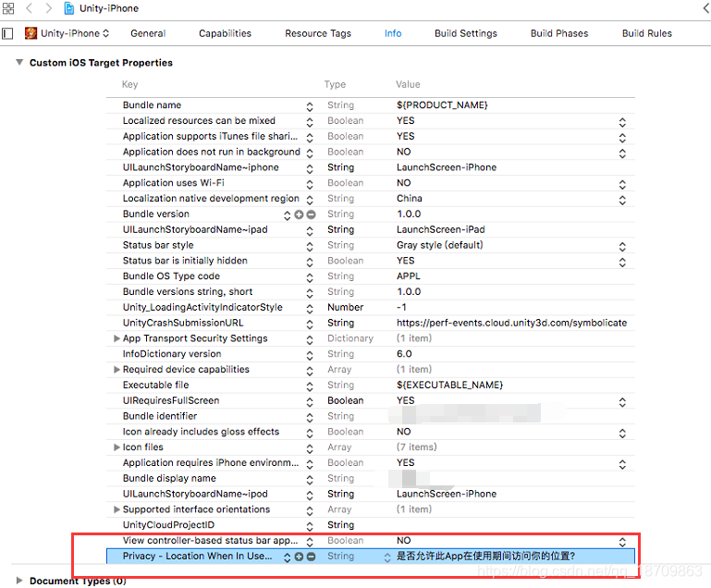Edit the Privacy Location description string value
Screen dimensions: 711x588
tap(485, 557)
